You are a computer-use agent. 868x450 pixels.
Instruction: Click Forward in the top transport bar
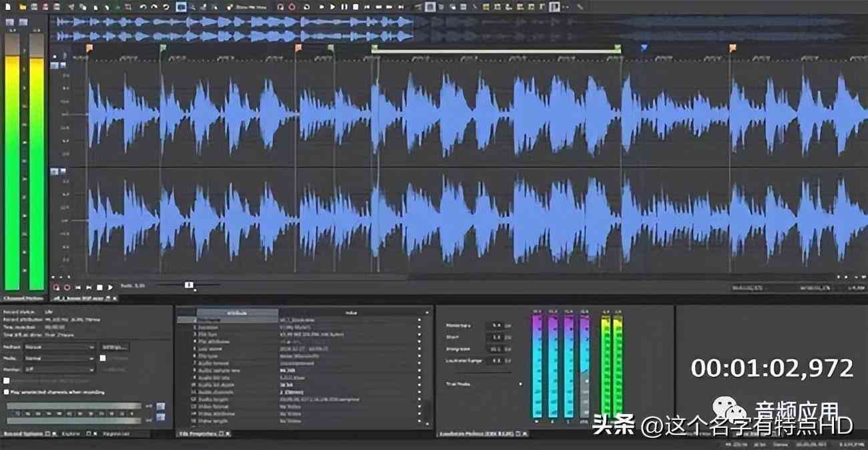click(x=389, y=6)
